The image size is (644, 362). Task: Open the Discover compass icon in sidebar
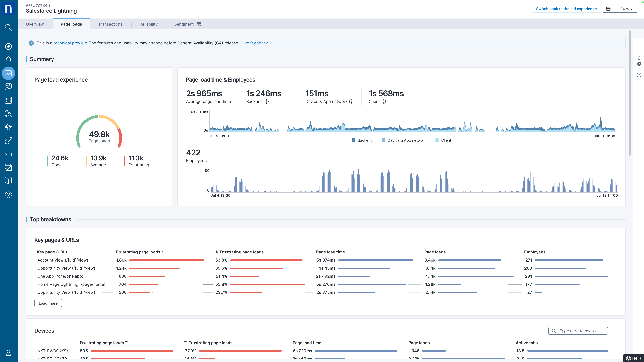point(8,46)
